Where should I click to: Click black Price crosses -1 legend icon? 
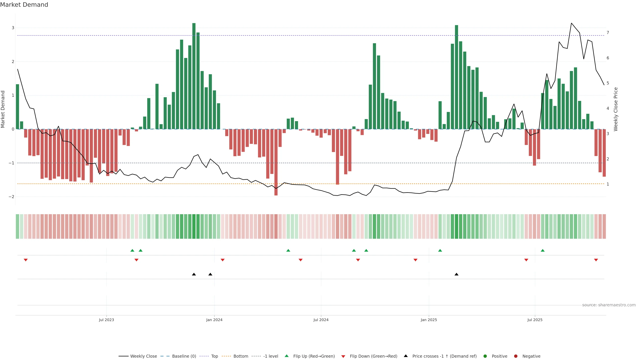pos(406,356)
